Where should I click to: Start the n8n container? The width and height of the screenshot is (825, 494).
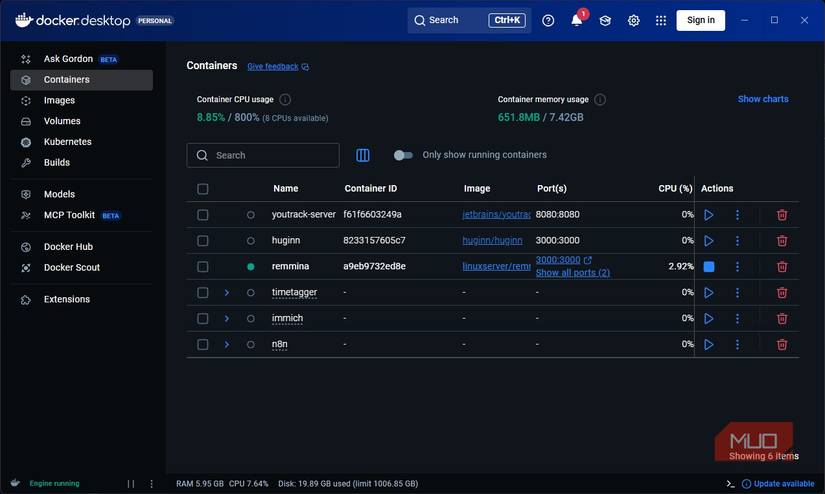[709, 345]
